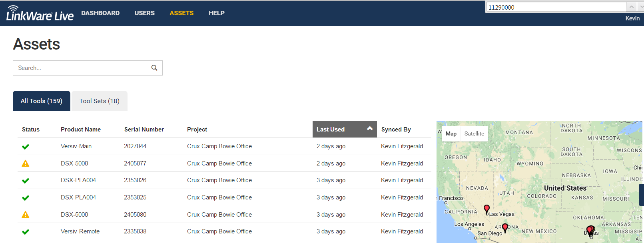Sort by Synced By column
644x243 pixels.
(396, 129)
